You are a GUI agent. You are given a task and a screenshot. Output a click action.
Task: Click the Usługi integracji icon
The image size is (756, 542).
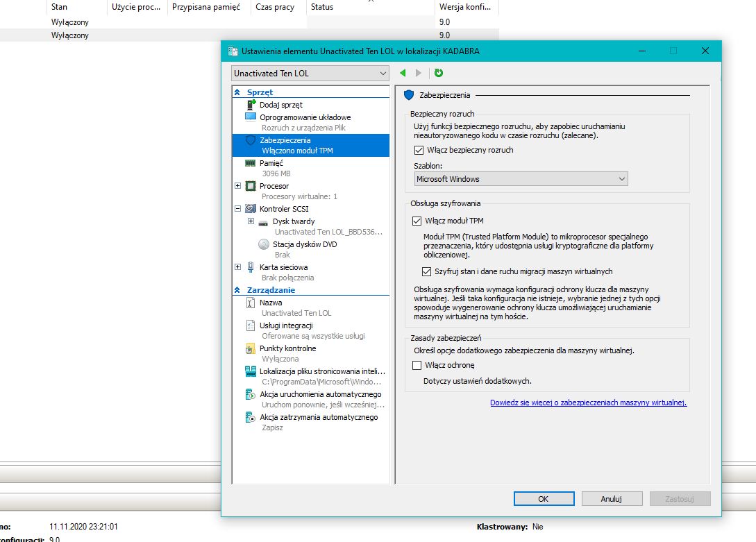[x=250, y=325]
